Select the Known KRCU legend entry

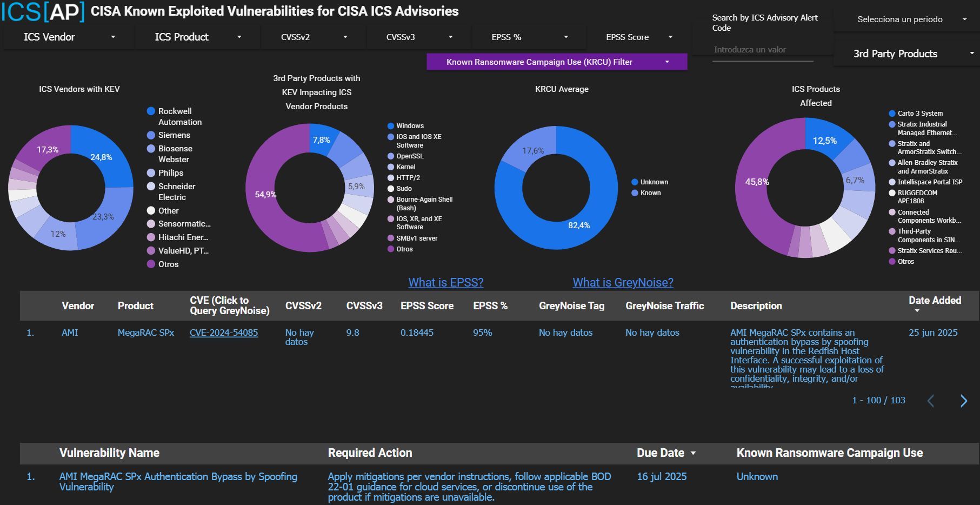point(646,193)
